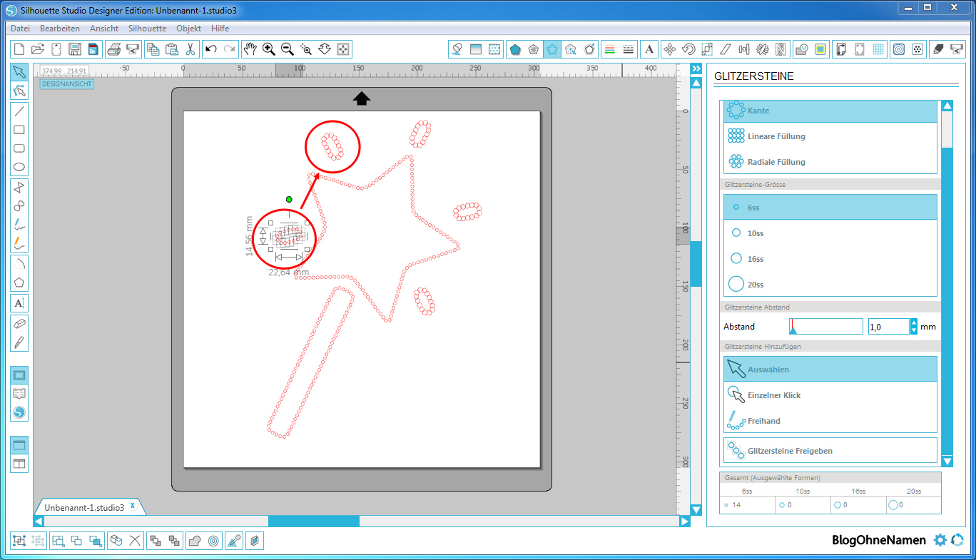
Task: Increase Abstand value with spinner arrow
Action: [x=914, y=323]
